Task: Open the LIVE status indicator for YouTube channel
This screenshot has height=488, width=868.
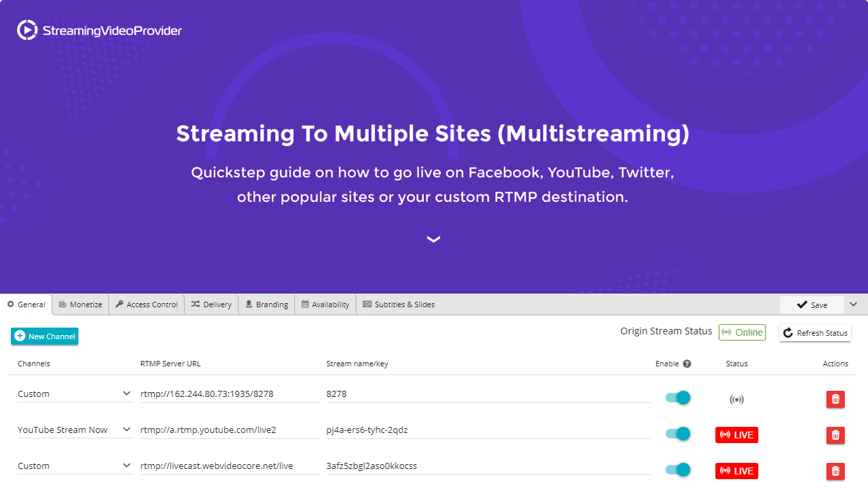Action: click(736, 435)
